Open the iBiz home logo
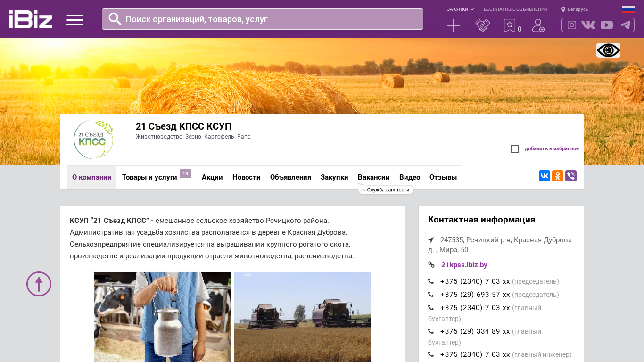The image size is (644, 362). click(31, 19)
